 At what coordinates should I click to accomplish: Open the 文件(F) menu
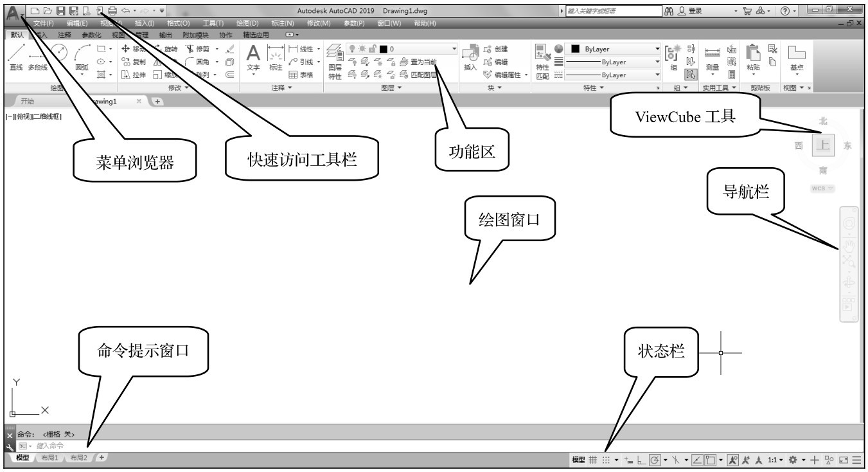click(44, 24)
